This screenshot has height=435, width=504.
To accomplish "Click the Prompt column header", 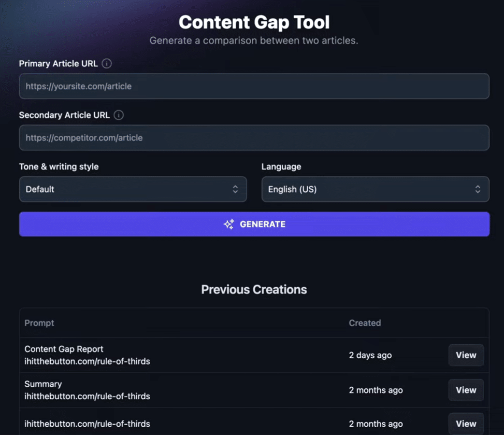I will point(39,322).
